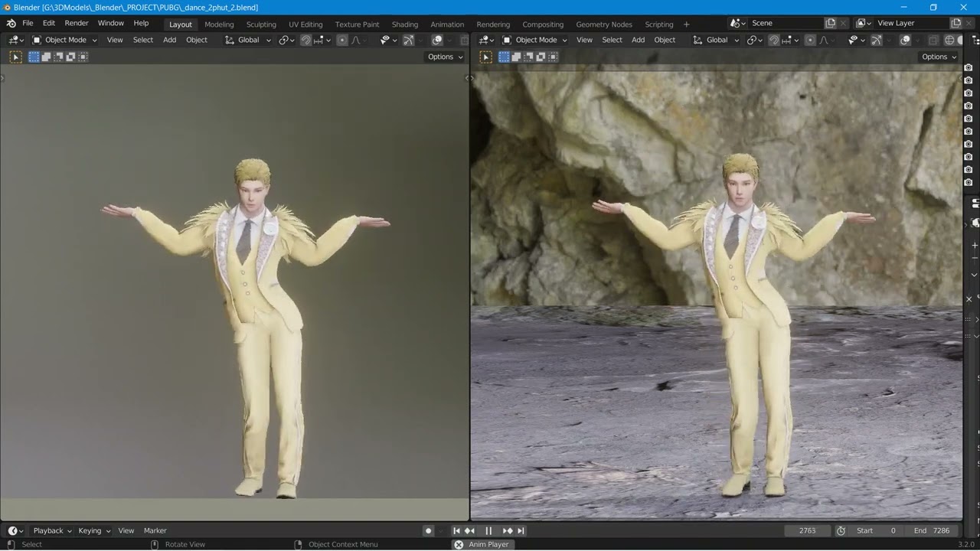Click the use preview range clock icon
The height and width of the screenshot is (551, 980).
(841, 530)
